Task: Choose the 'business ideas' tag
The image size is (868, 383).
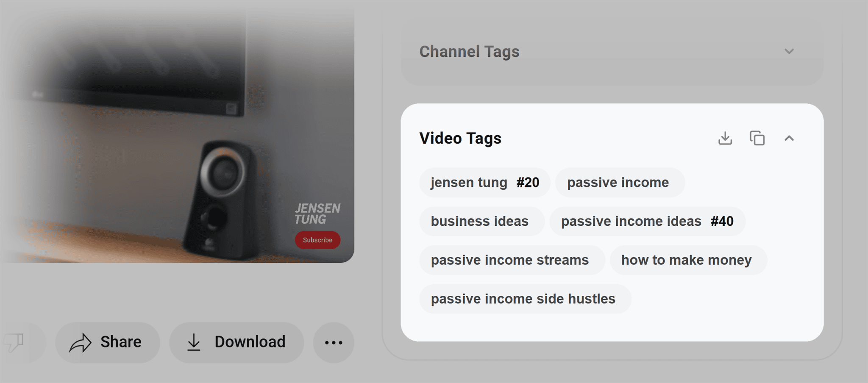Action: (x=481, y=221)
